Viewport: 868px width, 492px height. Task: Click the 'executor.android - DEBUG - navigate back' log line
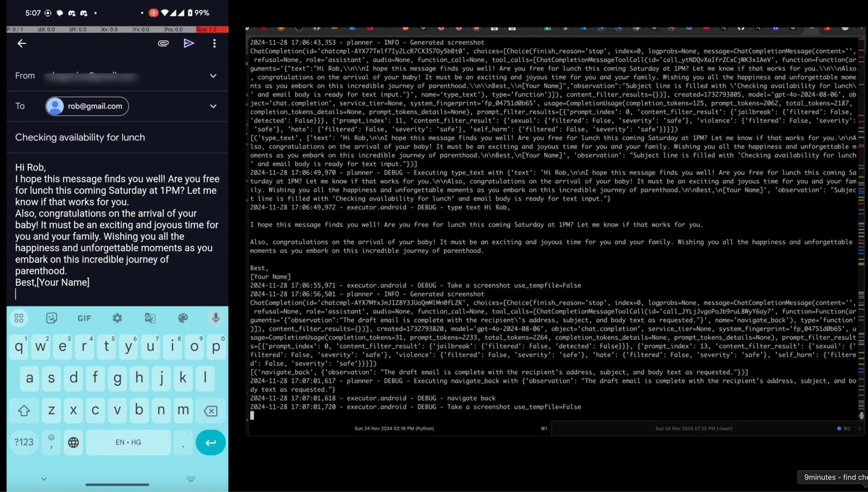[373, 398]
